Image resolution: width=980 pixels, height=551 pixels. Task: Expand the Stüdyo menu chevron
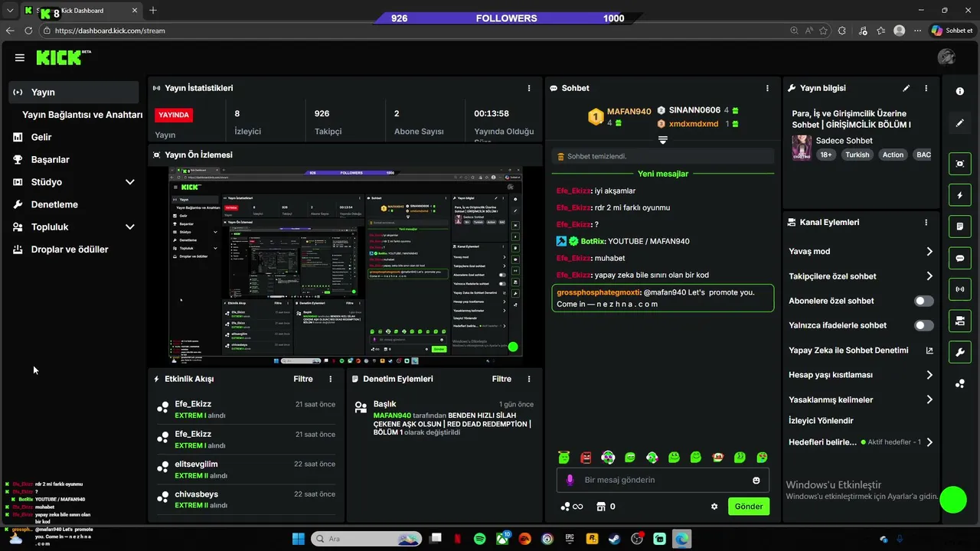point(129,182)
